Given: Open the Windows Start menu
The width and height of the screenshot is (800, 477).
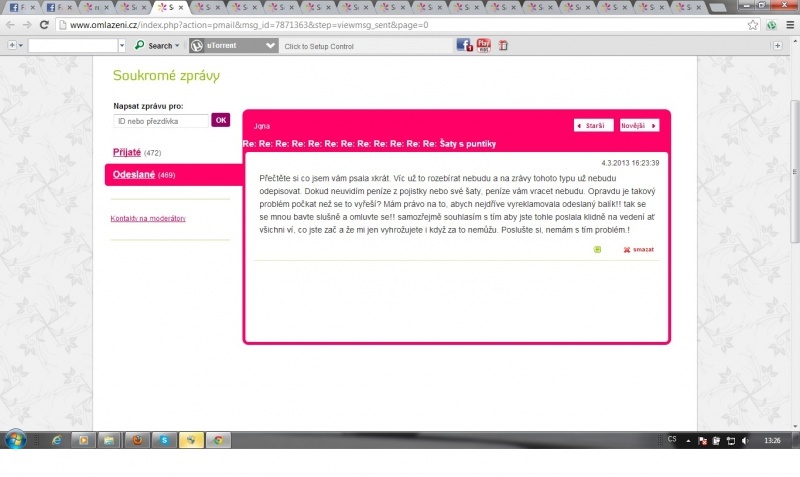Looking at the screenshot, I should (17, 440).
